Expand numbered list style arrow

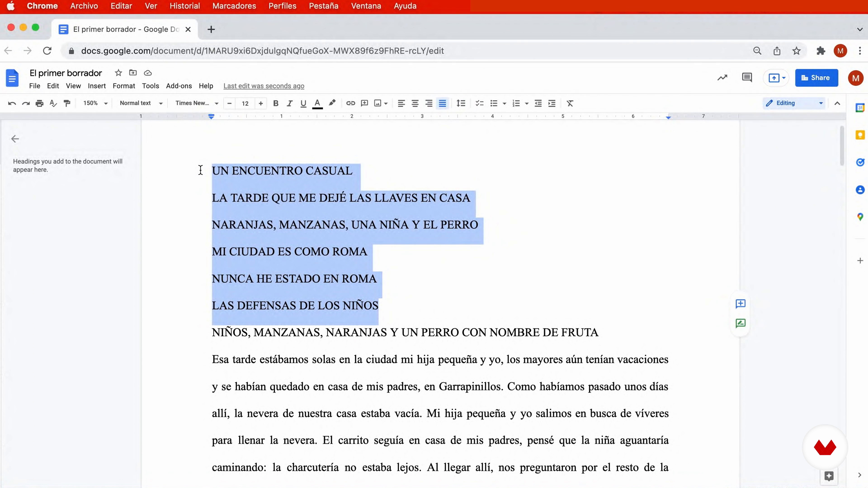(x=527, y=103)
